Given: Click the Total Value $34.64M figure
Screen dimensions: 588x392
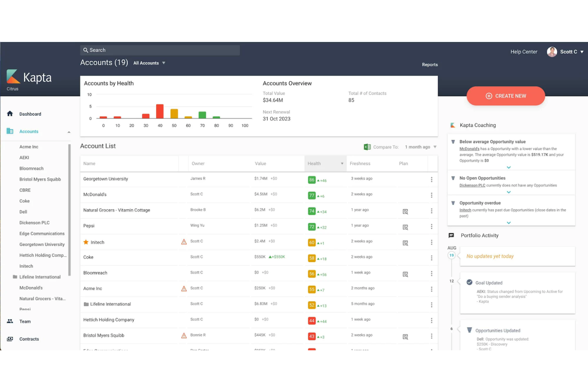Looking at the screenshot, I should (273, 100).
